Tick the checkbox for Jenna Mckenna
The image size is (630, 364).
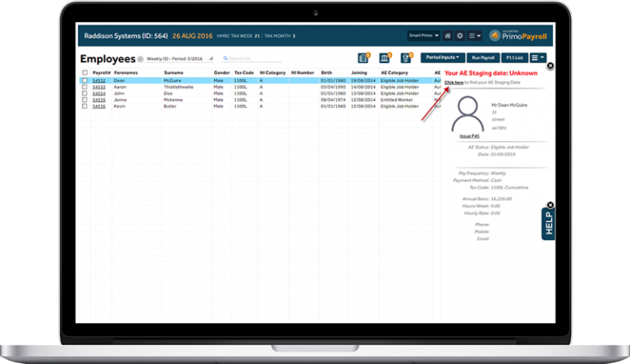[84, 100]
